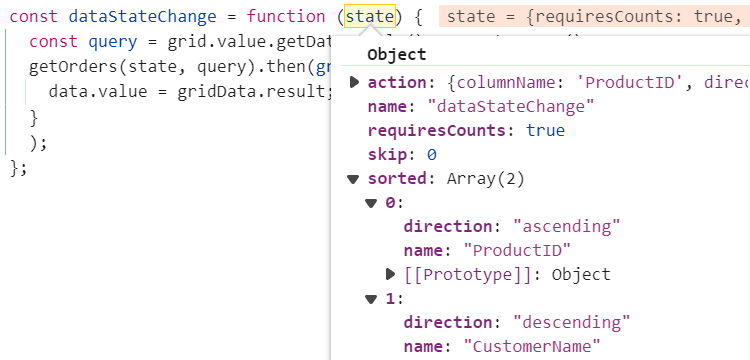Click the closing }; line
The height and width of the screenshot is (360, 750).
18,168
